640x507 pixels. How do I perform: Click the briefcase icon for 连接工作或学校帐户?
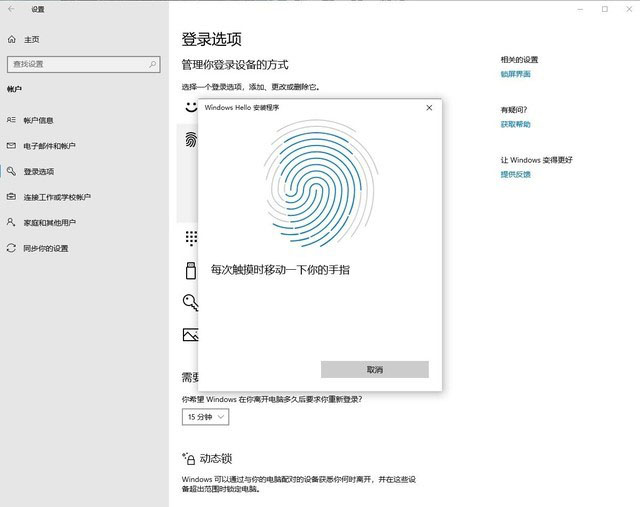point(11,197)
